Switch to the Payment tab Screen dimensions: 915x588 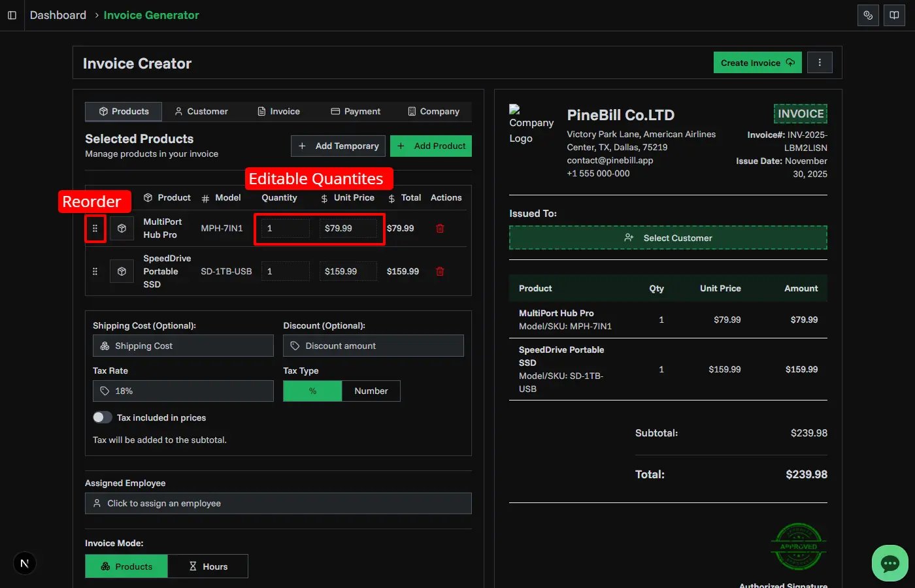click(x=356, y=111)
